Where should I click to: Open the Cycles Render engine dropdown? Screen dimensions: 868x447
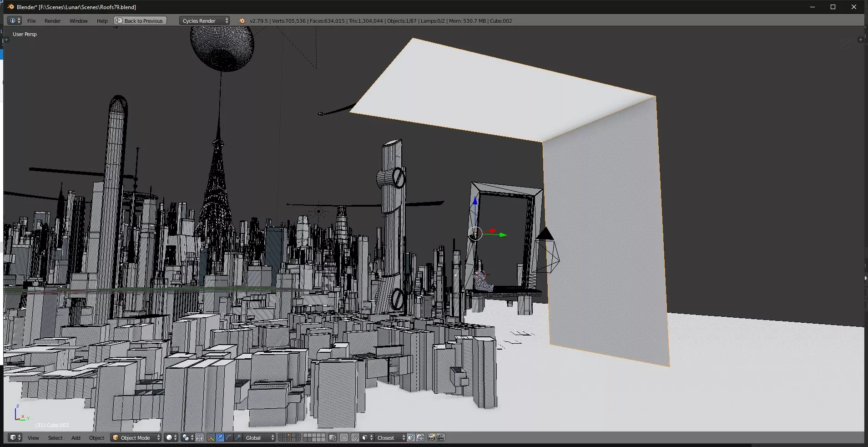205,20
